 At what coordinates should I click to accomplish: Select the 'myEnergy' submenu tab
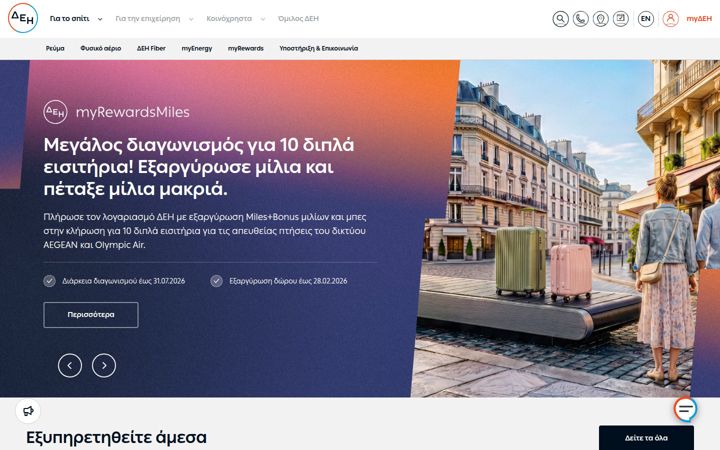click(x=197, y=48)
